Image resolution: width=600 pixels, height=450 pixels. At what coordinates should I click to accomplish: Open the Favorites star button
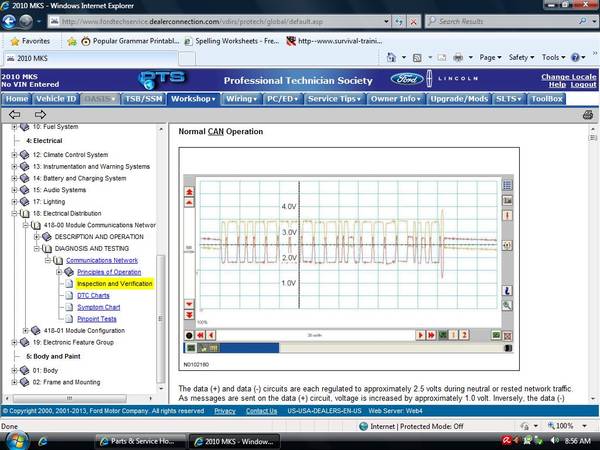pos(30,41)
